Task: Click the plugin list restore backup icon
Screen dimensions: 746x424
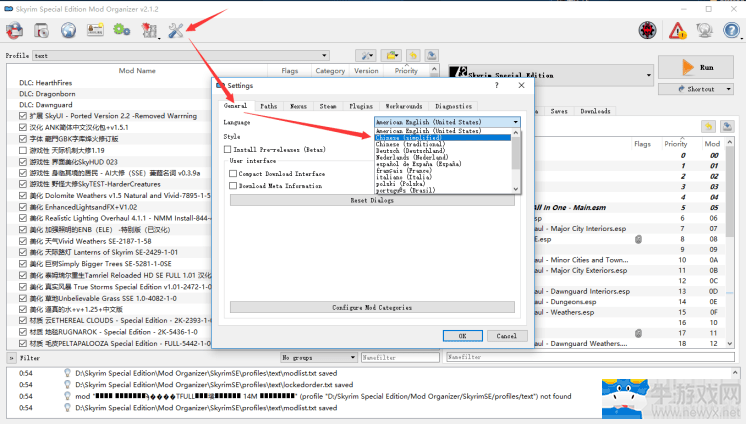Action: click(x=709, y=126)
